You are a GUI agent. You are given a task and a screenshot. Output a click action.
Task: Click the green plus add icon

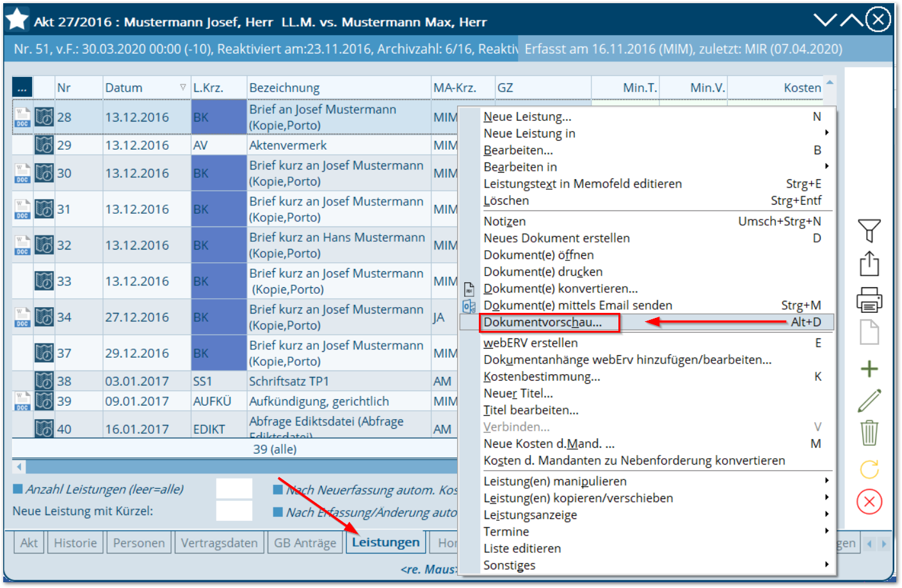869,369
